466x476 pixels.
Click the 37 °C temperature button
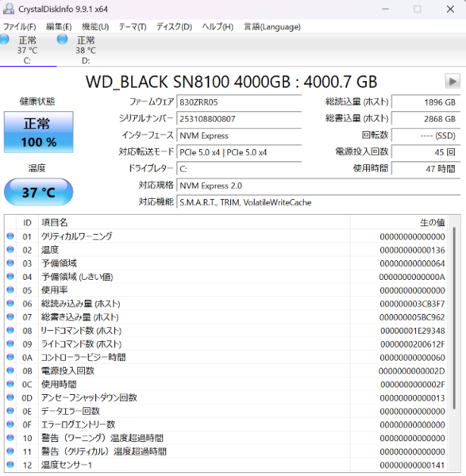click(x=39, y=192)
